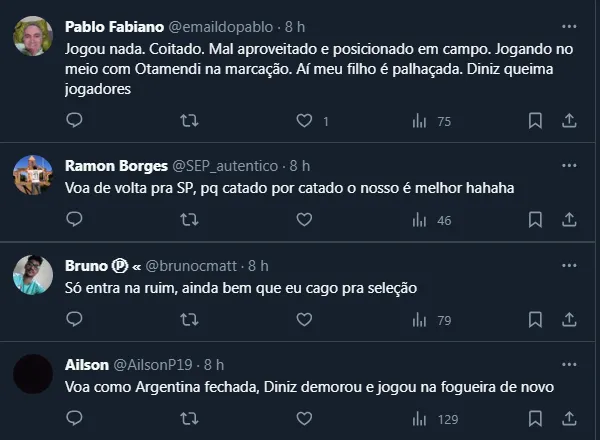Retweet Bruno's post about seleção
This screenshot has height=440, width=600.
[187, 320]
